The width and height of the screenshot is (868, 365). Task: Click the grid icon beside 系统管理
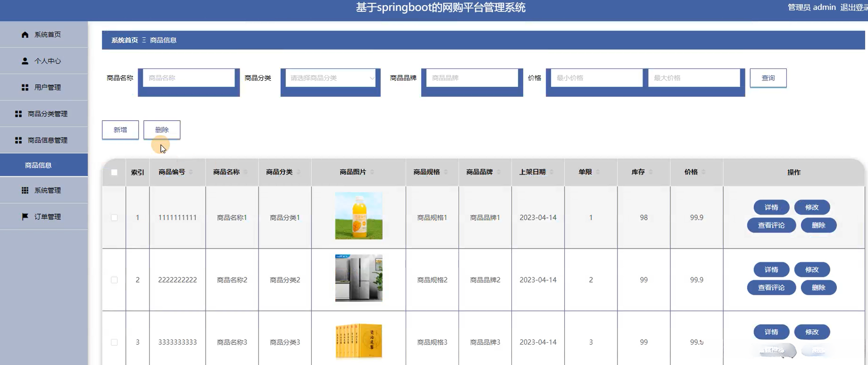pyautogui.click(x=25, y=190)
